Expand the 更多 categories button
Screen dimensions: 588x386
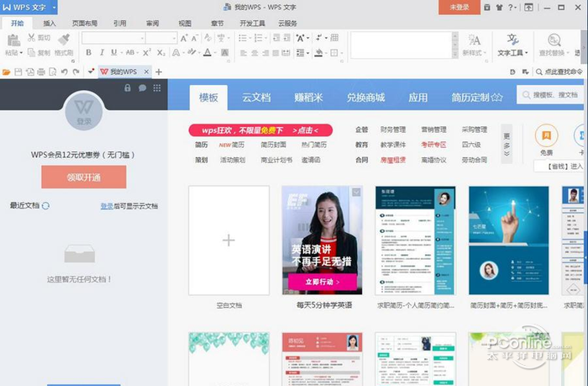point(507,144)
